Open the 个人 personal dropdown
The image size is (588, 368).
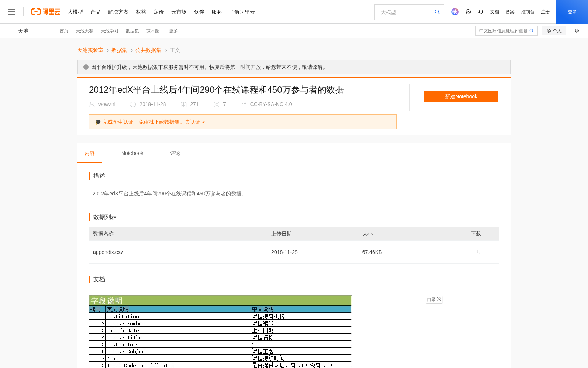tap(554, 31)
